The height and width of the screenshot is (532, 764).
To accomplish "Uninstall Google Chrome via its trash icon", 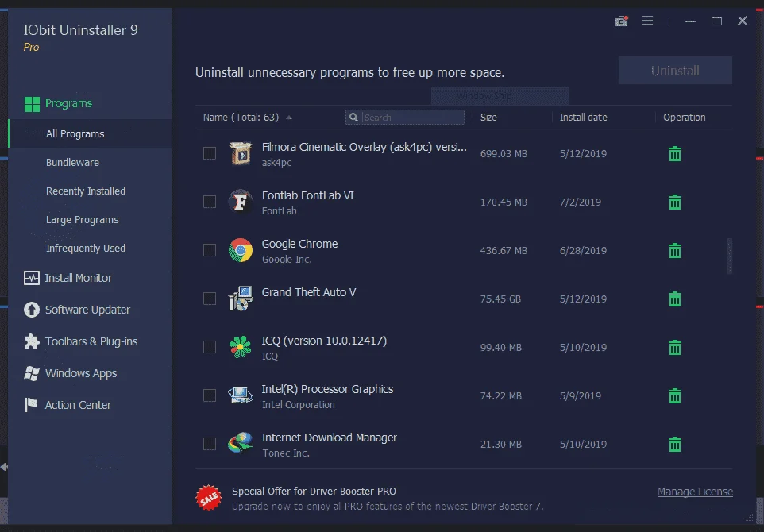I will [x=675, y=250].
